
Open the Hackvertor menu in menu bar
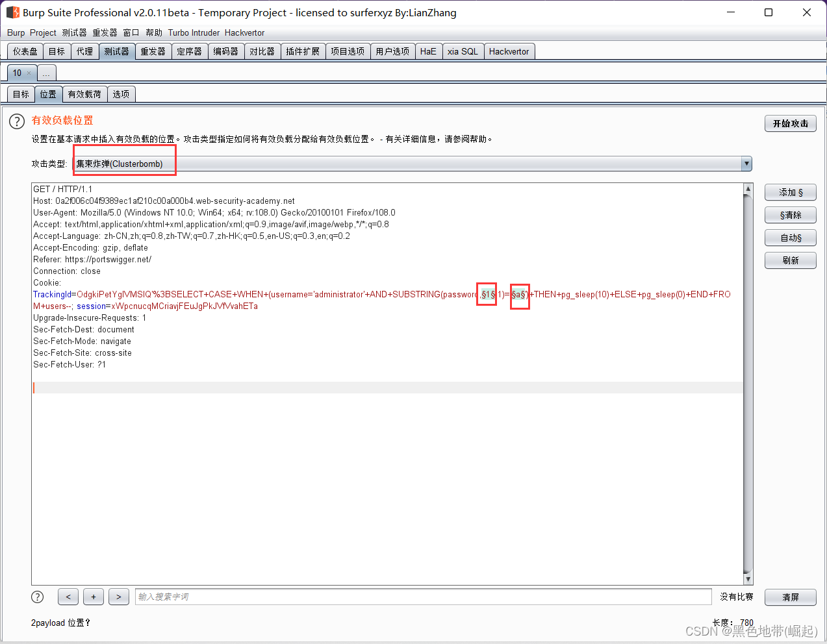pos(244,32)
